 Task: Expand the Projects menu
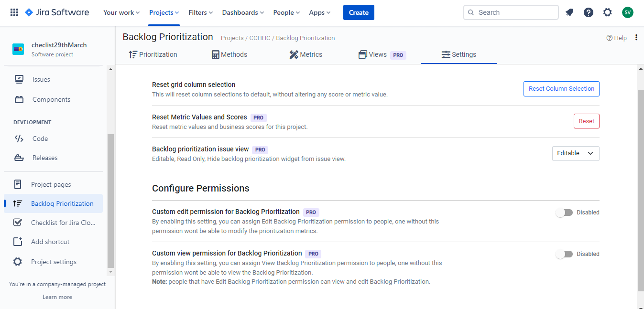coord(164,12)
